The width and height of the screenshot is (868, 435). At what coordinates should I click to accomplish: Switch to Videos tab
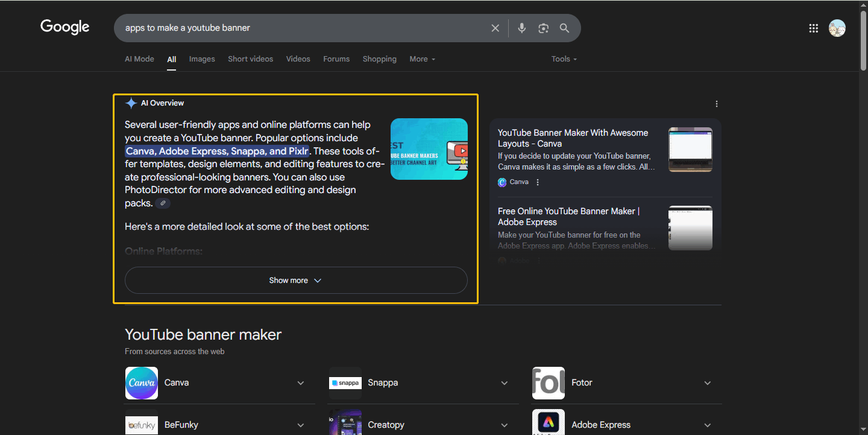click(x=298, y=59)
